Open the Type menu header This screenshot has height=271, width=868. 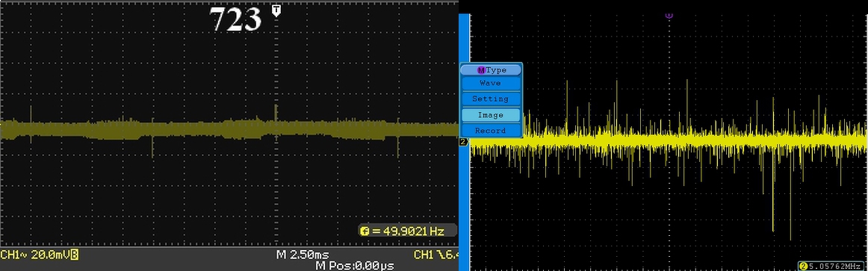pyautogui.click(x=491, y=70)
